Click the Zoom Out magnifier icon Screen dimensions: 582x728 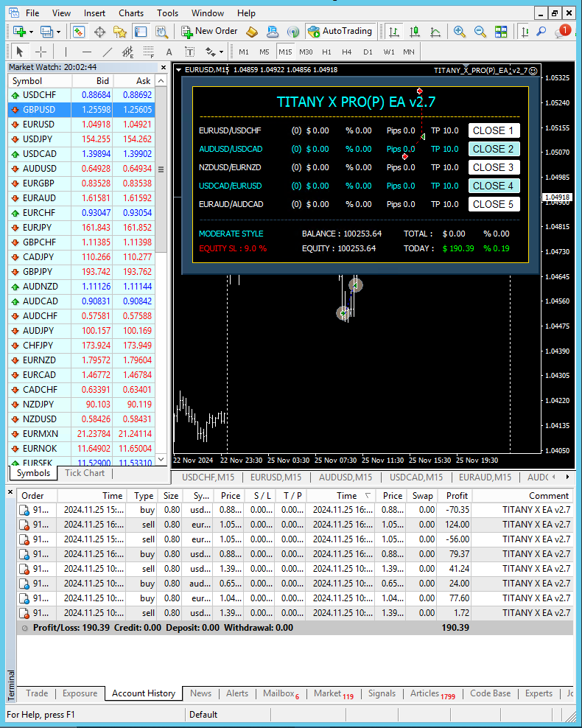pyautogui.click(x=480, y=31)
